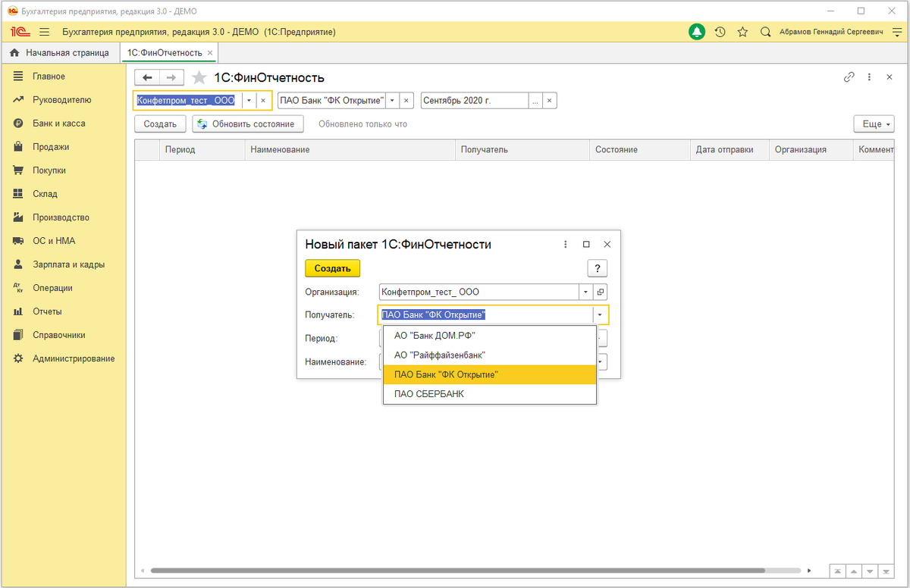Open Продажи section

click(x=63, y=147)
